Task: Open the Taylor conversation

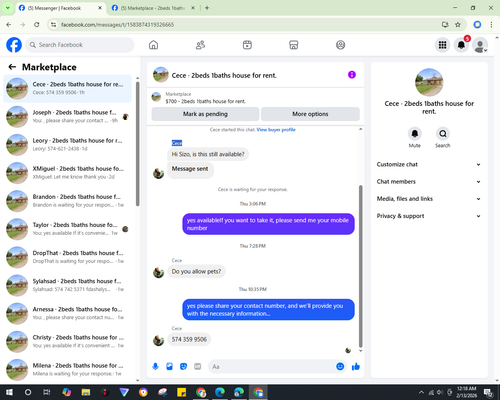Action: [x=67, y=229]
